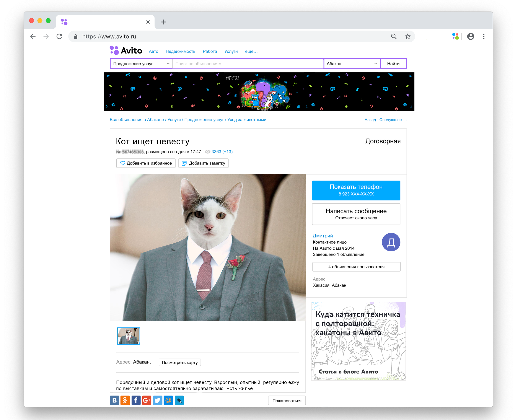515x420 pixels.
Task: Open Дмитрий seller profile link
Action: 323,236
